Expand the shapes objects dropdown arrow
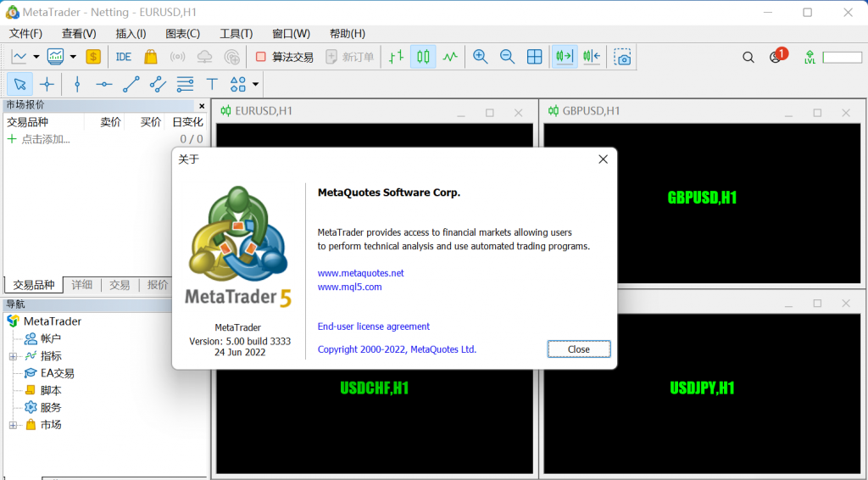868x480 pixels. (255, 84)
